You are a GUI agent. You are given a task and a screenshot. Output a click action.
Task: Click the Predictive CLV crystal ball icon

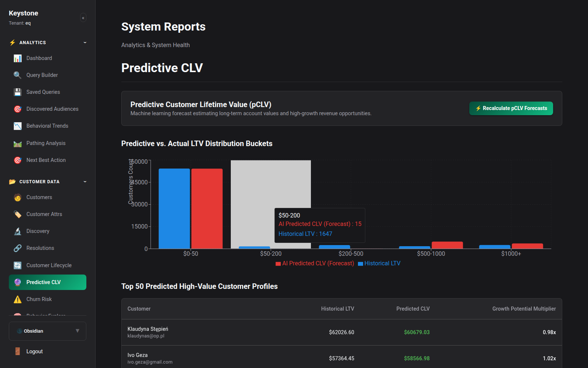tap(18, 282)
